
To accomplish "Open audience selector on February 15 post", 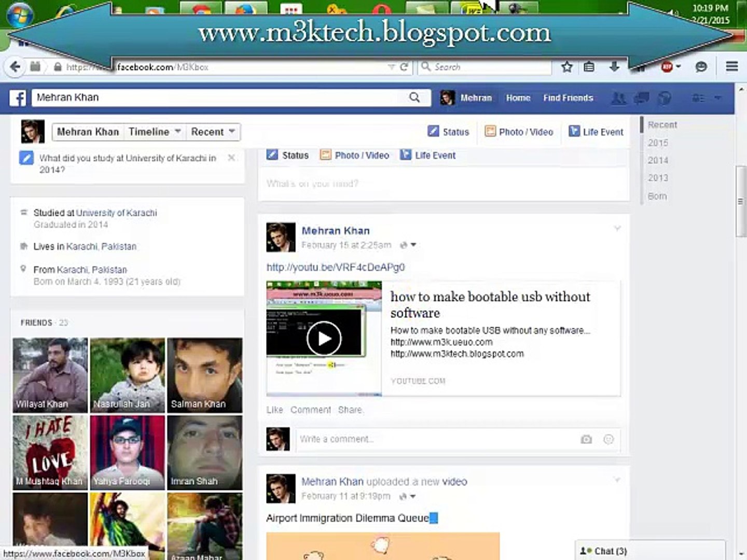I will click(408, 245).
